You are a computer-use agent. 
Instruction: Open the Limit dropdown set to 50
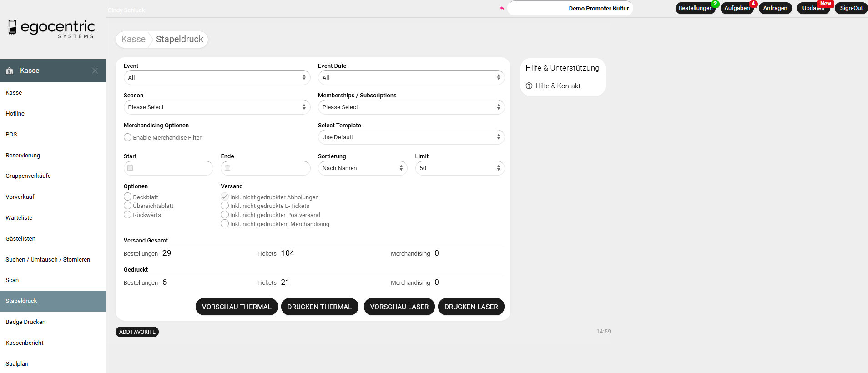(x=459, y=168)
